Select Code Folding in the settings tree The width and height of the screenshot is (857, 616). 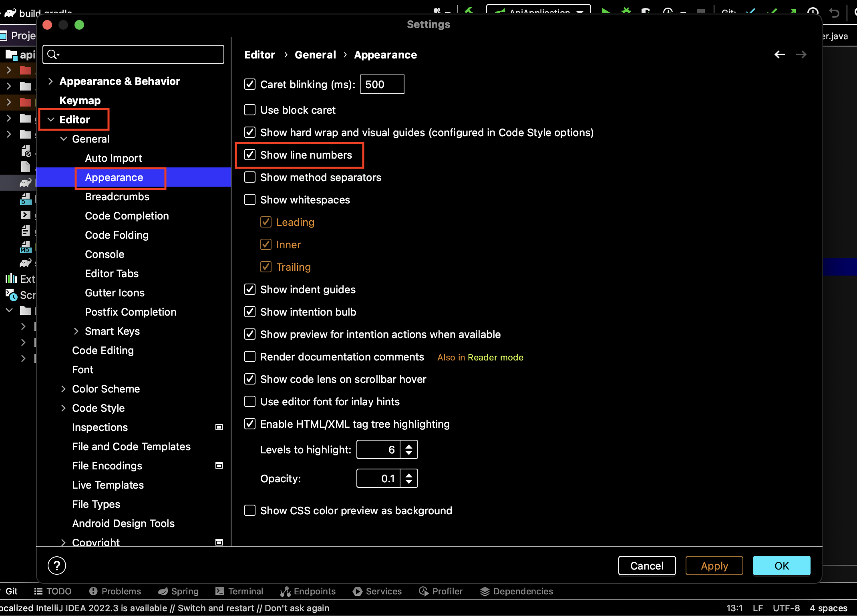(117, 235)
